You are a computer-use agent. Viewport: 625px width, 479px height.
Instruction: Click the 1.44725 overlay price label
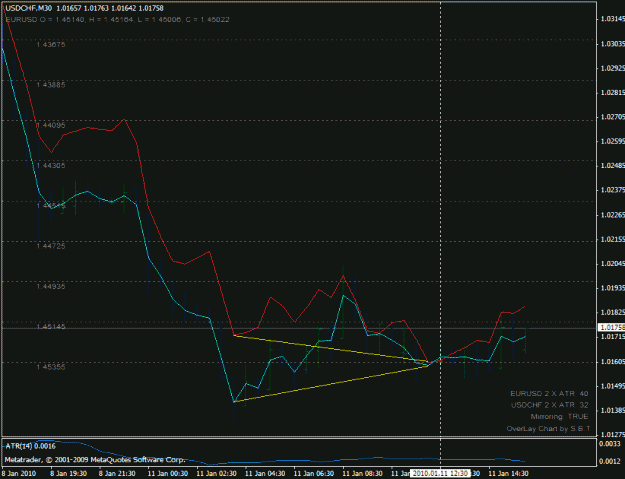(x=51, y=246)
